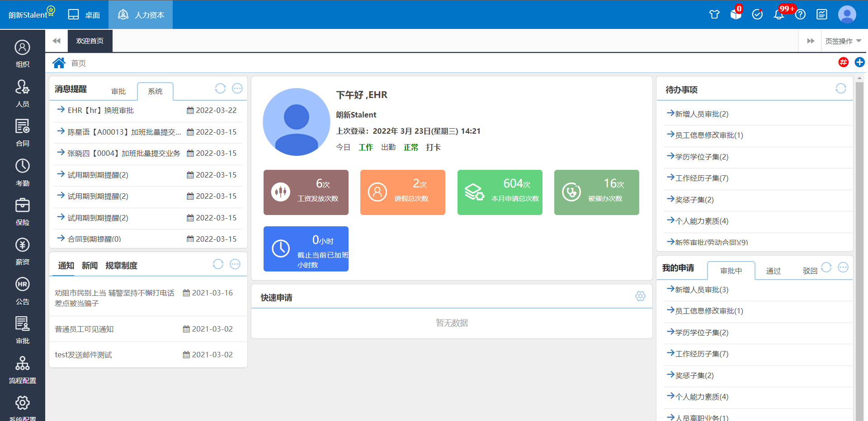This screenshot has height=421, width=868.
Task: Open the 人员 sidebar module
Action: click(23, 94)
